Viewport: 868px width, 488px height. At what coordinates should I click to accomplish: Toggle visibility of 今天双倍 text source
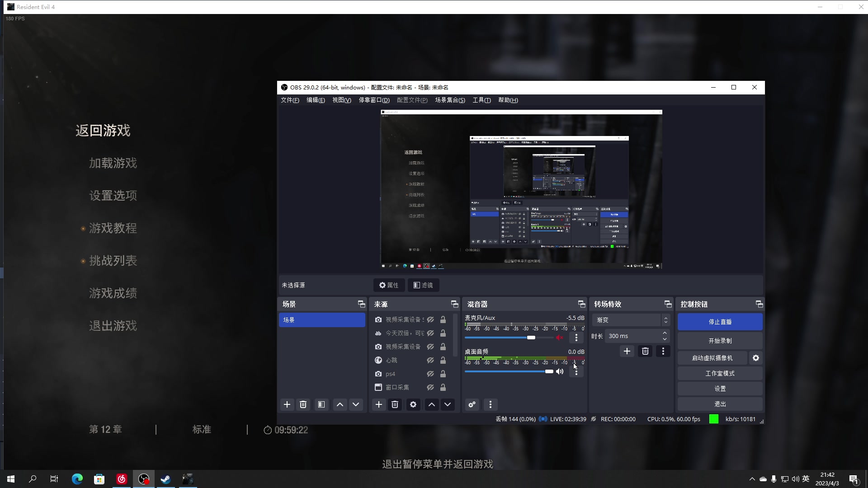click(x=430, y=333)
